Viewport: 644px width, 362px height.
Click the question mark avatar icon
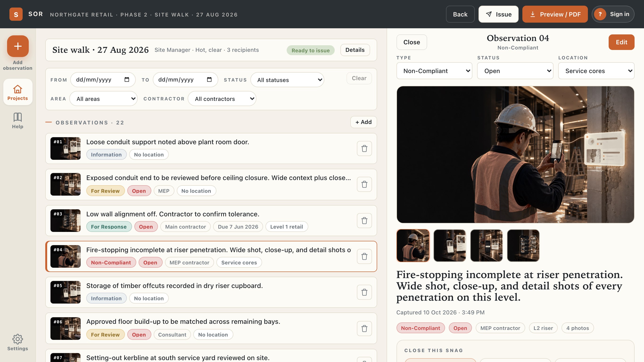(x=600, y=14)
